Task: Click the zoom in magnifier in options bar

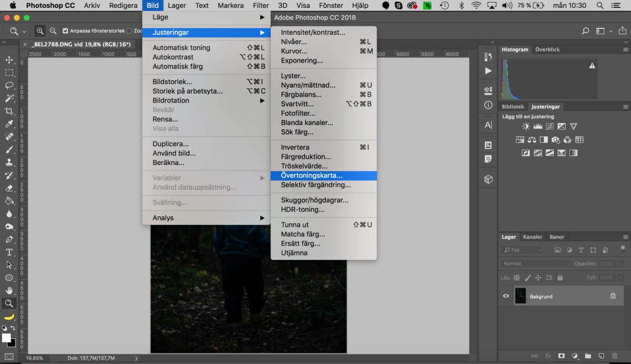Action: [x=40, y=31]
